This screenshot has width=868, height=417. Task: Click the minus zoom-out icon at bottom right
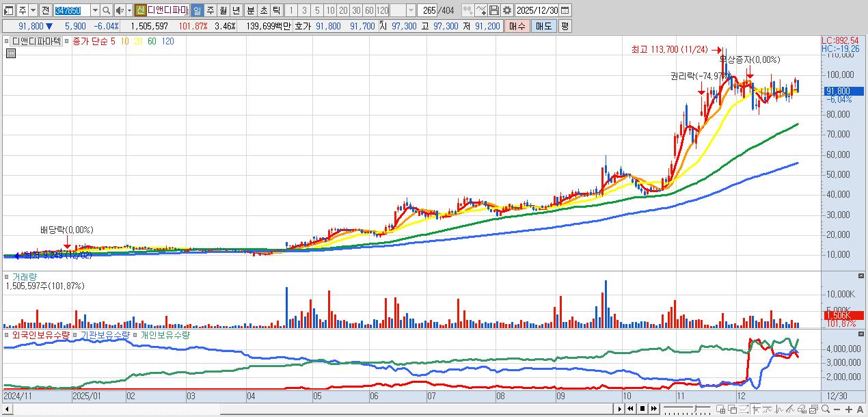pyautogui.click(x=837, y=409)
